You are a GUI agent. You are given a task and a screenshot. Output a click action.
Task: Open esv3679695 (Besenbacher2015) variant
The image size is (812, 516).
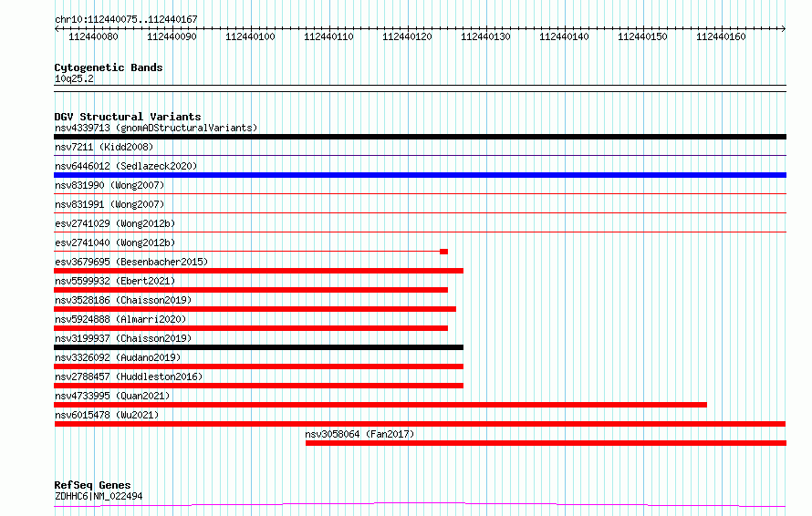131,262
